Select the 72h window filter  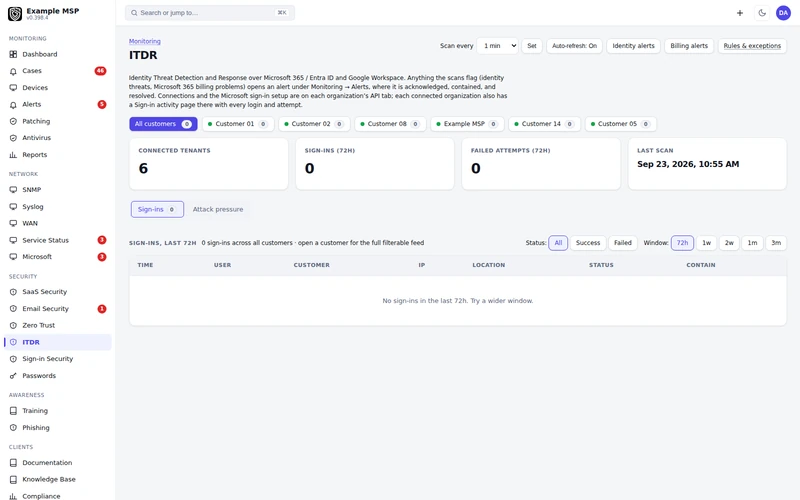tap(682, 243)
